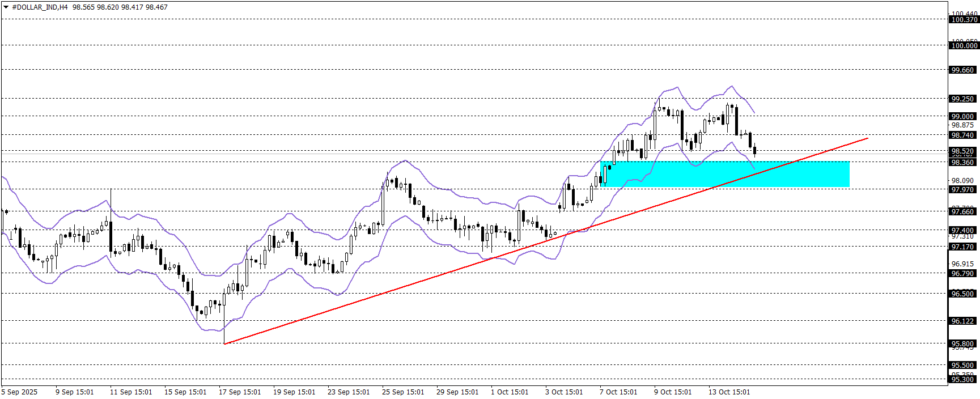Click the 100.370 price level label
Screen dimensions: 980x399
click(964, 20)
